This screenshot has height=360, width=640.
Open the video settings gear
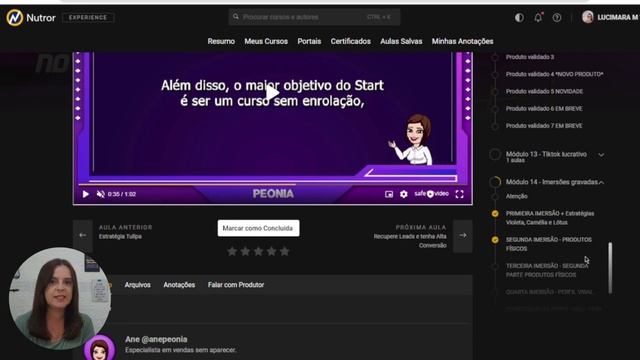point(404,194)
